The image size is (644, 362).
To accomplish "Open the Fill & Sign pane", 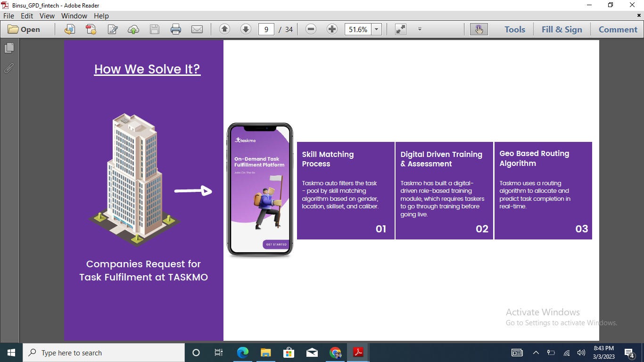I will tap(561, 29).
